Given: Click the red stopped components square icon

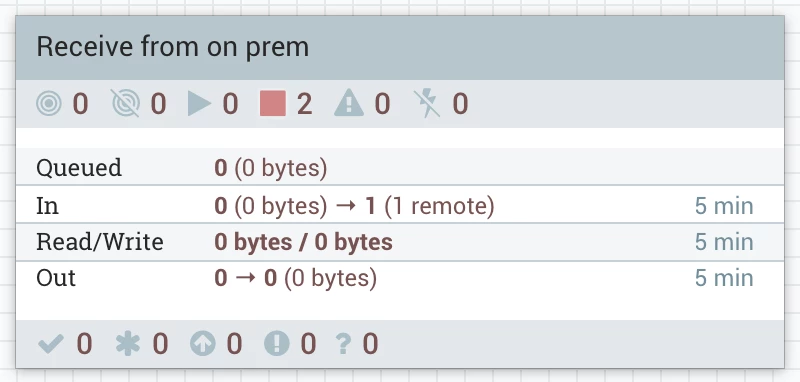Looking at the screenshot, I should point(273,104).
